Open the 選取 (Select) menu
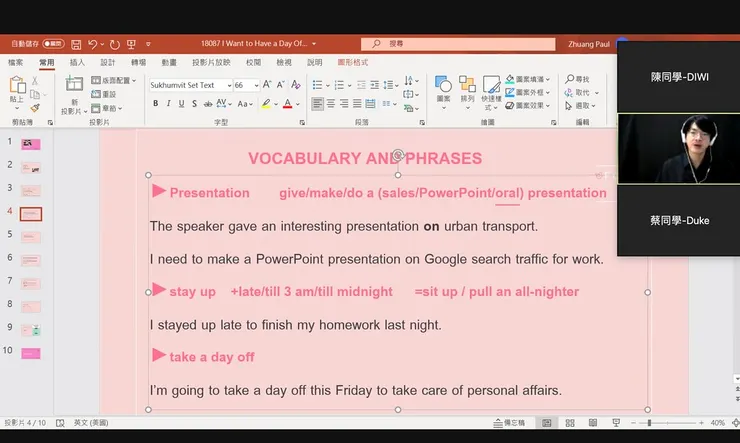The width and height of the screenshot is (740, 443). click(580, 106)
